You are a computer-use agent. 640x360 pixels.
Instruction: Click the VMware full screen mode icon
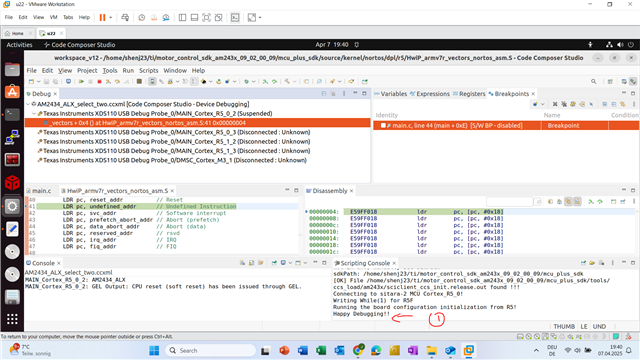pyautogui.click(x=207, y=17)
